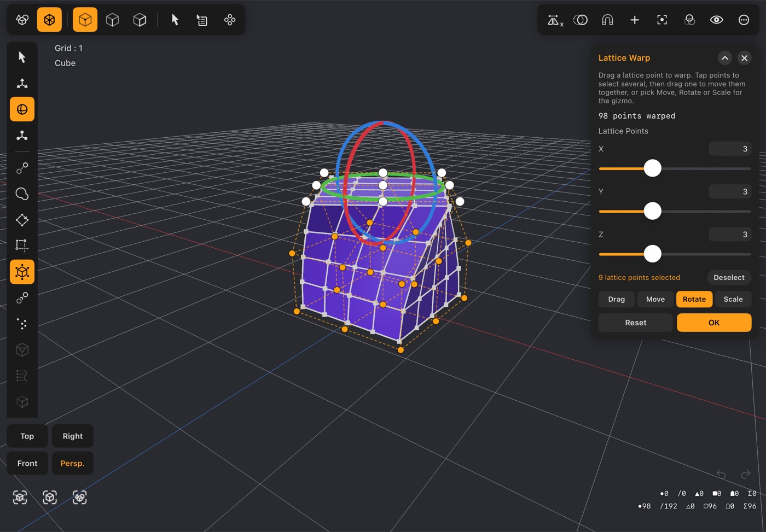Switch to Top view
The width and height of the screenshot is (766, 532).
tap(27, 436)
